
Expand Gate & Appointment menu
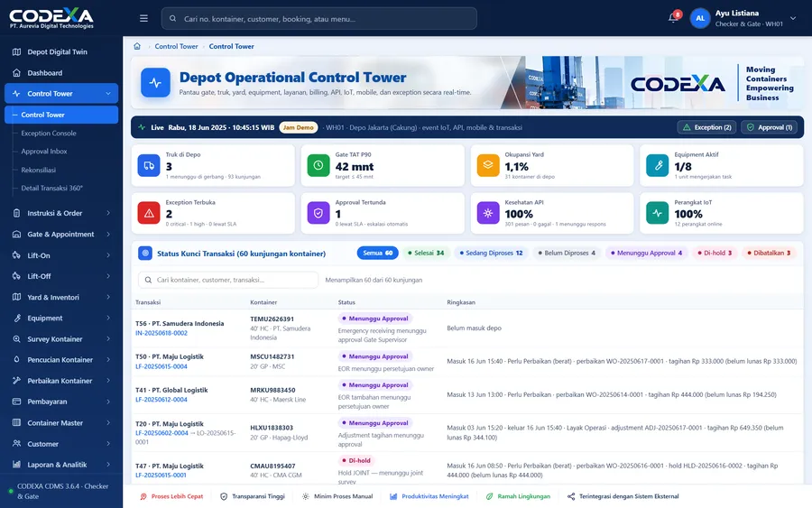[61, 234]
